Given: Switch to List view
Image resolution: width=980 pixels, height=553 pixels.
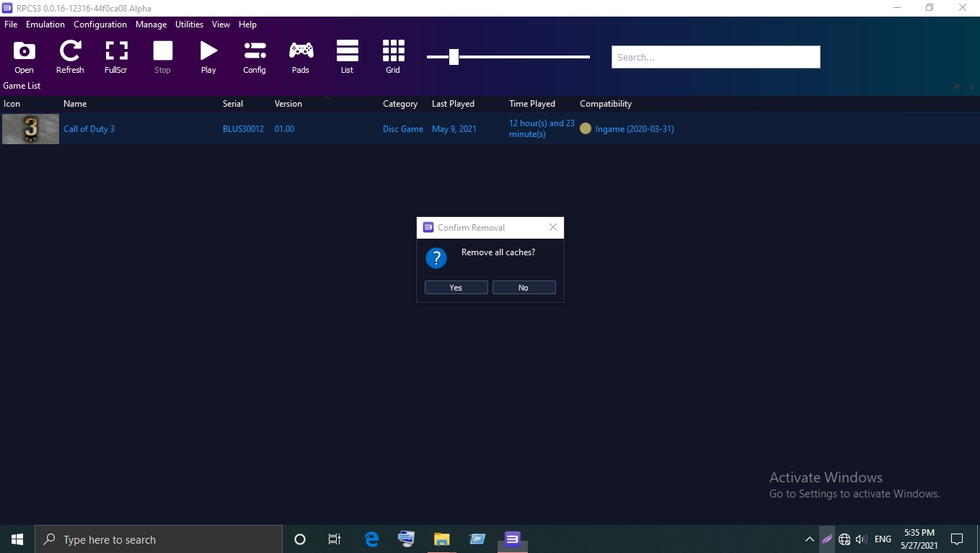Looking at the screenshot, I should click(347, 57).
